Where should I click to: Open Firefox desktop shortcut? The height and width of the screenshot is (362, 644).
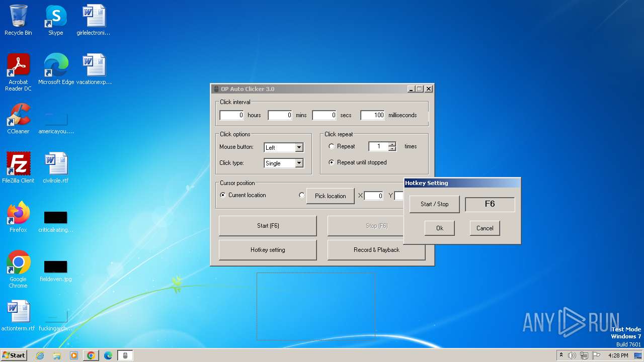coord(18,217)
